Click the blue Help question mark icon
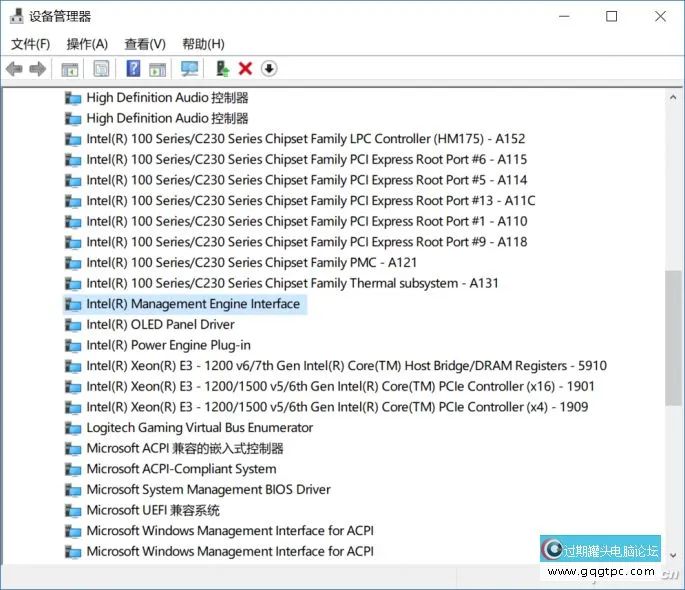Screen dimensions: 685x590 tap(132, 69)
